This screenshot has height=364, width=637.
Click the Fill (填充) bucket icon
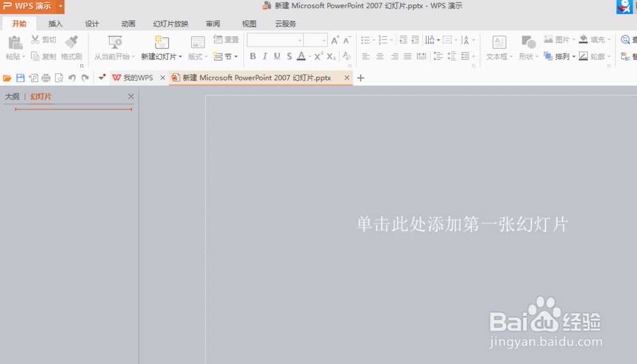click(x=583, y=39)
